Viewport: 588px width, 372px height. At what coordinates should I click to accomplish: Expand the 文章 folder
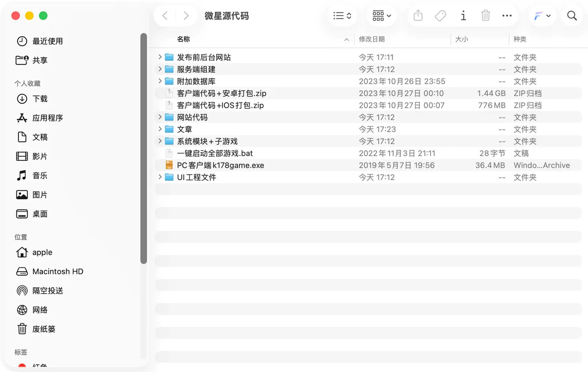click(x=160, y=129)
